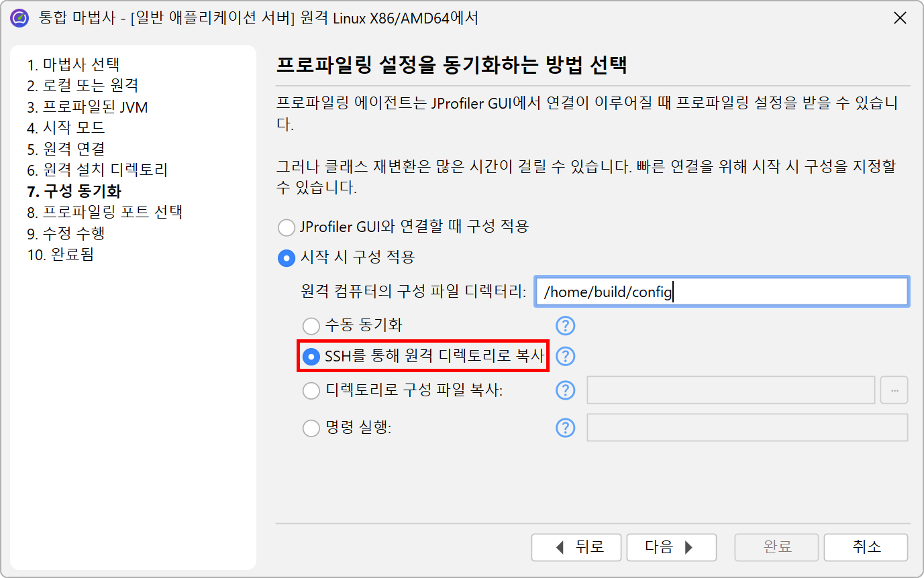
Task: Open help for 명령 실행 option
Action: pos(566,428)
